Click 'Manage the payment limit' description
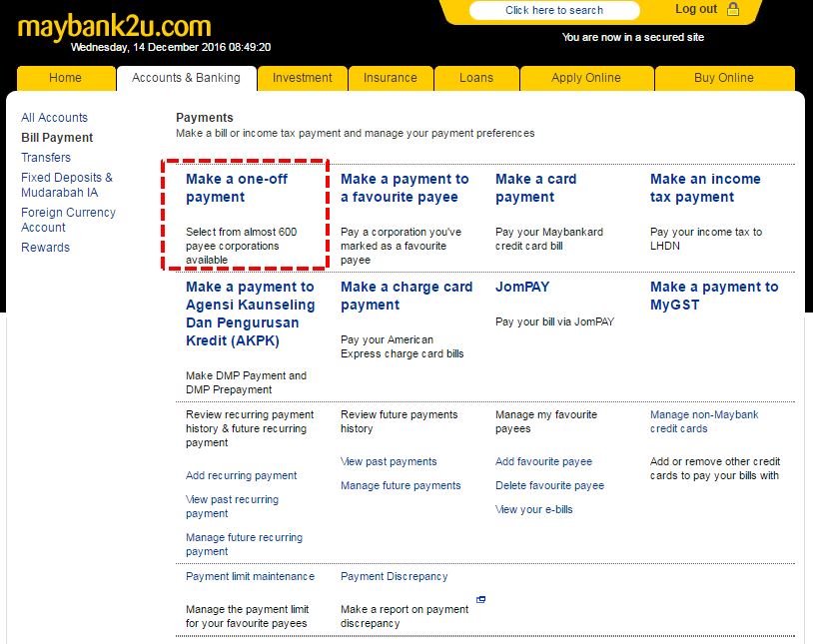813x644 pixels. click(247, 616)
